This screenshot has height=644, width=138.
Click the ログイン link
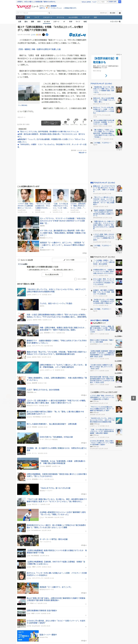(42, 8)
